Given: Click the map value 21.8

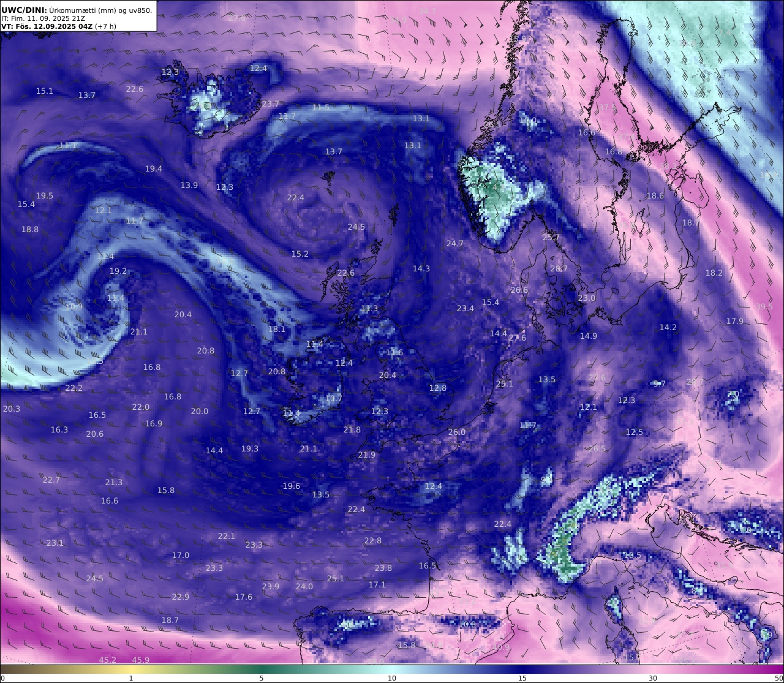Looking at the screenshot, I should tap(352, 430).
